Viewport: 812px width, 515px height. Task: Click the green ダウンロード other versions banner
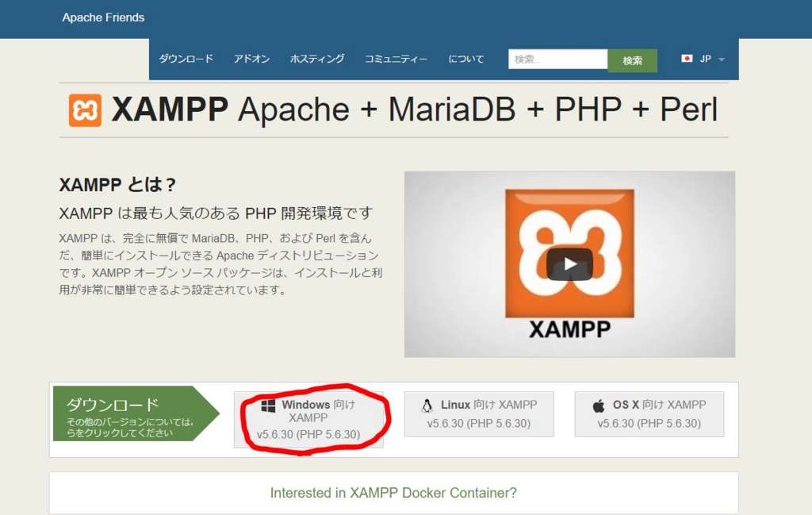tap(136, 413)
